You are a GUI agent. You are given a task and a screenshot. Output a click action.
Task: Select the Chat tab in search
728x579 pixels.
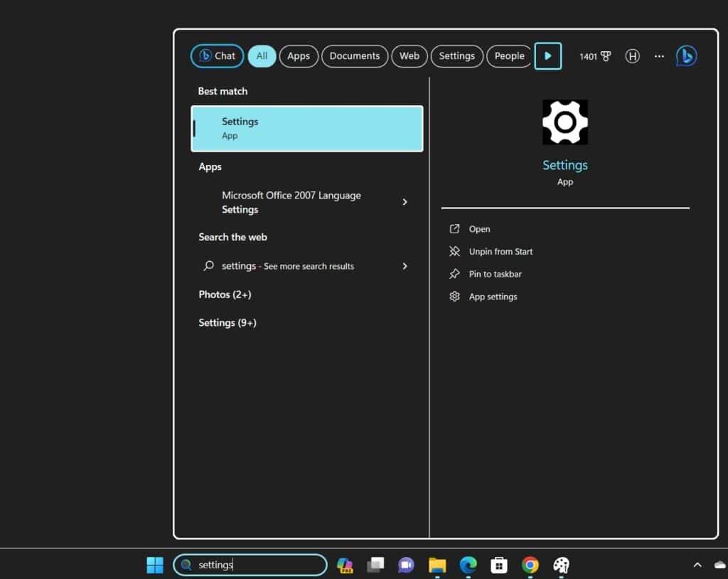click(217, 56)
